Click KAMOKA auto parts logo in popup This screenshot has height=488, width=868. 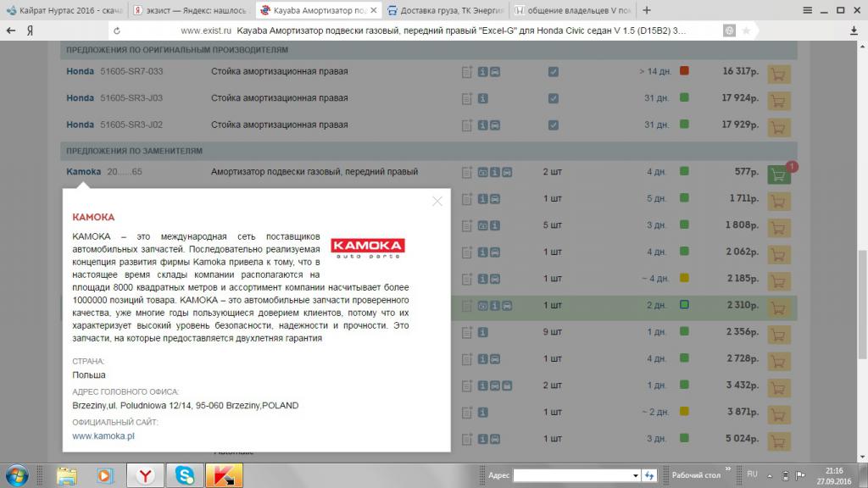coord(368,248)
